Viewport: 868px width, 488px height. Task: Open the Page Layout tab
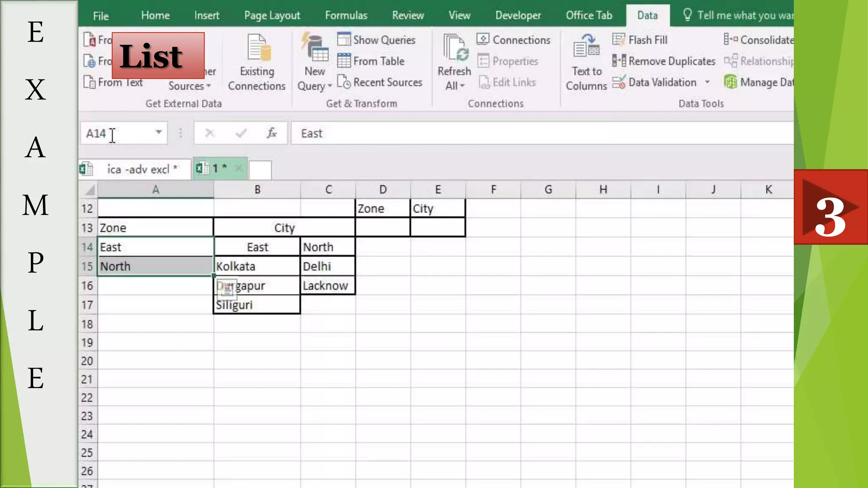click(272, 16)
